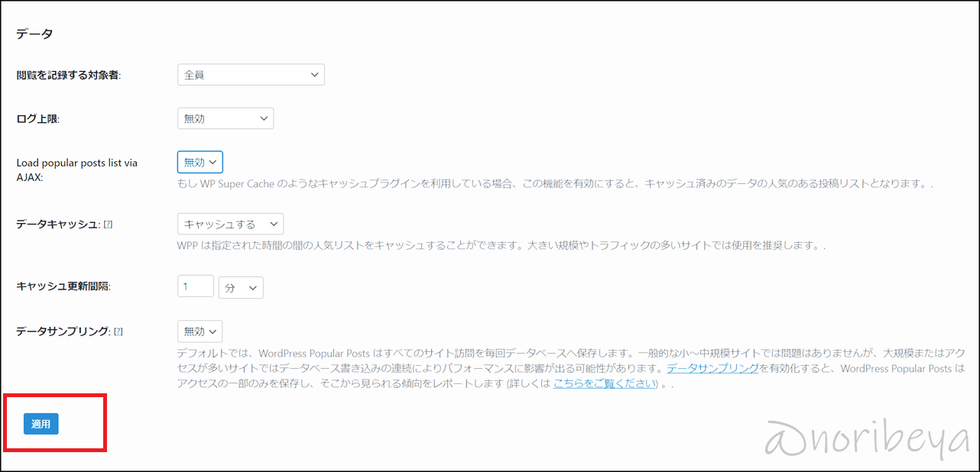
Task: Click the データサンプリング label text
Action: (63, 332)
